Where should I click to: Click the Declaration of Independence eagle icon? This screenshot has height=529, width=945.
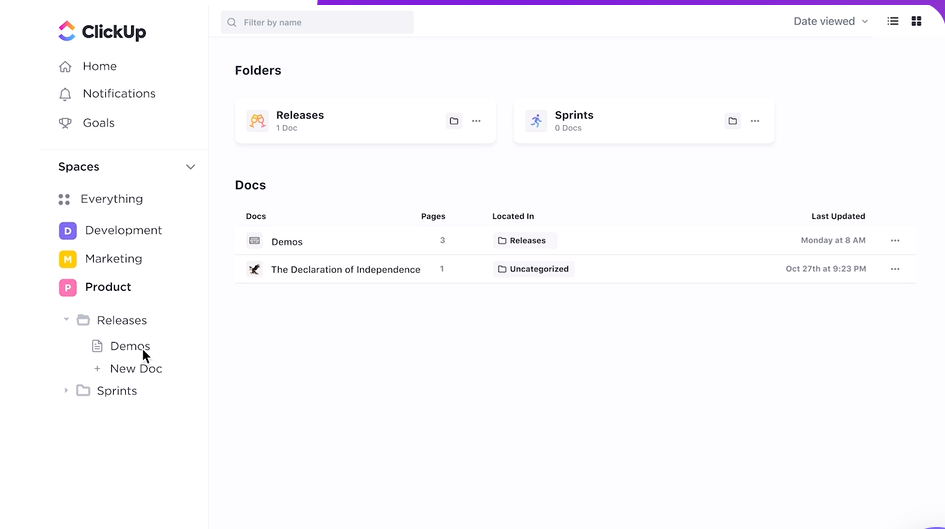tap(254, 269)
